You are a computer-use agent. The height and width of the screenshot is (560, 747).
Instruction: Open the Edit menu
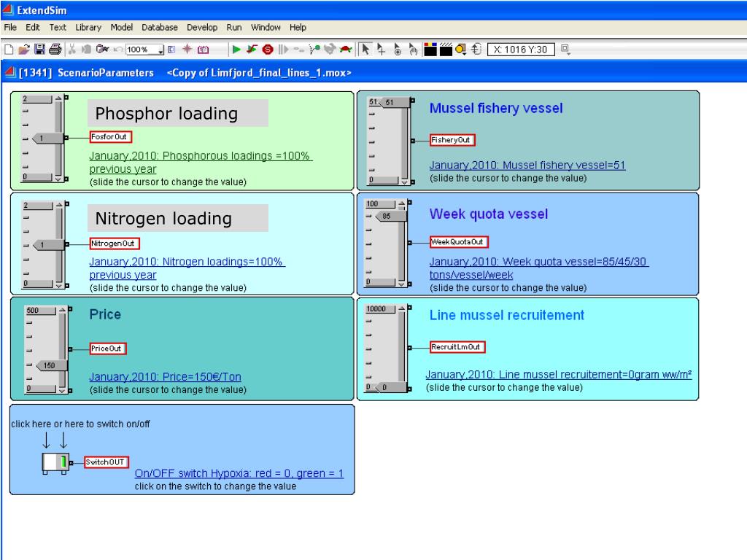[32, 27]
